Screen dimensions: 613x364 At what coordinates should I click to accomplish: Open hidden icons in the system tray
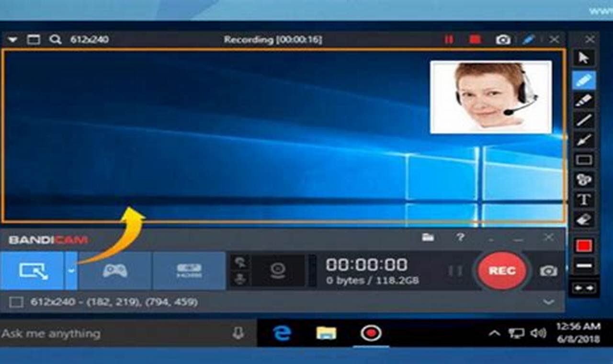tap(493, 332)
